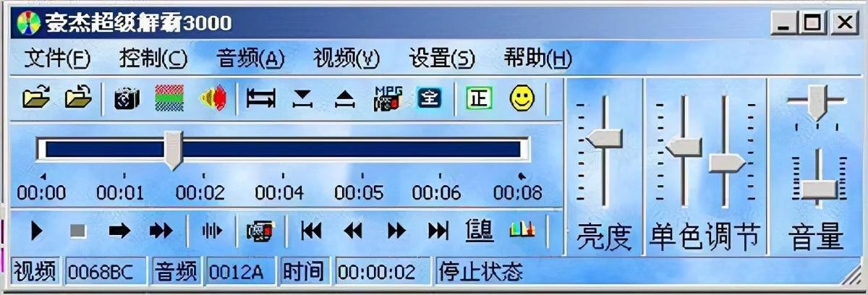The height and width of the screenshot is (295, 868).
Task: Open the 音频(A) menu
Action: point(250,58)
